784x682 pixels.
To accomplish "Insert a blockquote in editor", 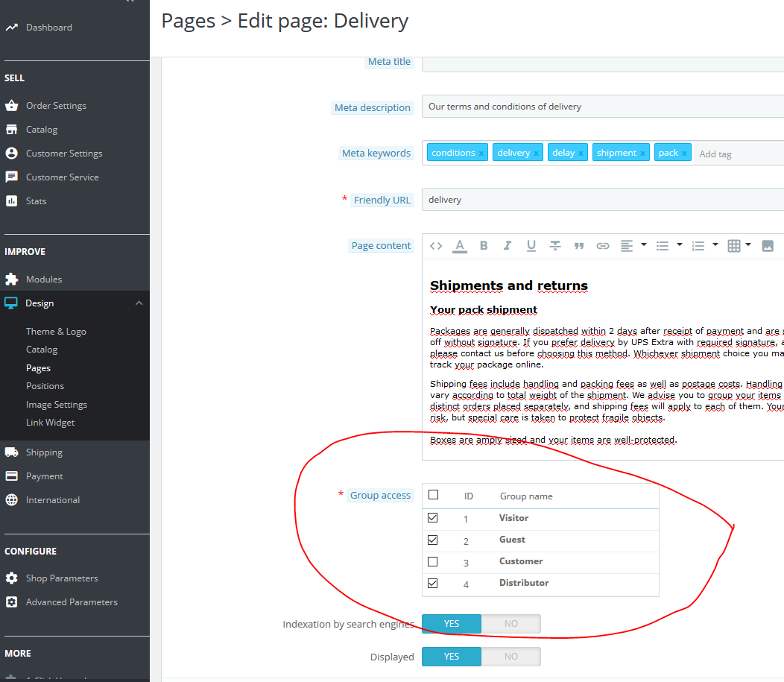I will [579, 245].
